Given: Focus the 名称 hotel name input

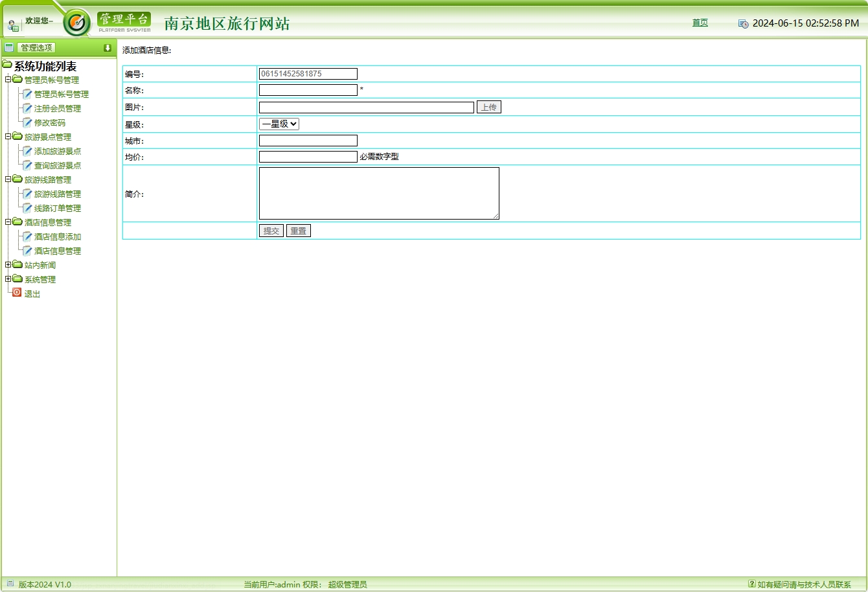Looking at the screenshot, I should [x=308, y=90].
